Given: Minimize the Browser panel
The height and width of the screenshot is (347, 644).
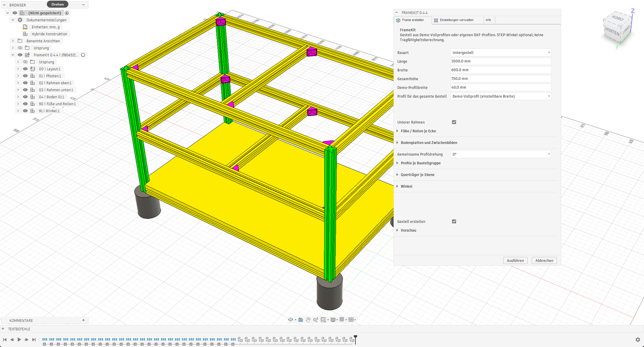Looking at the screenshot, I should tap(83, 5).
